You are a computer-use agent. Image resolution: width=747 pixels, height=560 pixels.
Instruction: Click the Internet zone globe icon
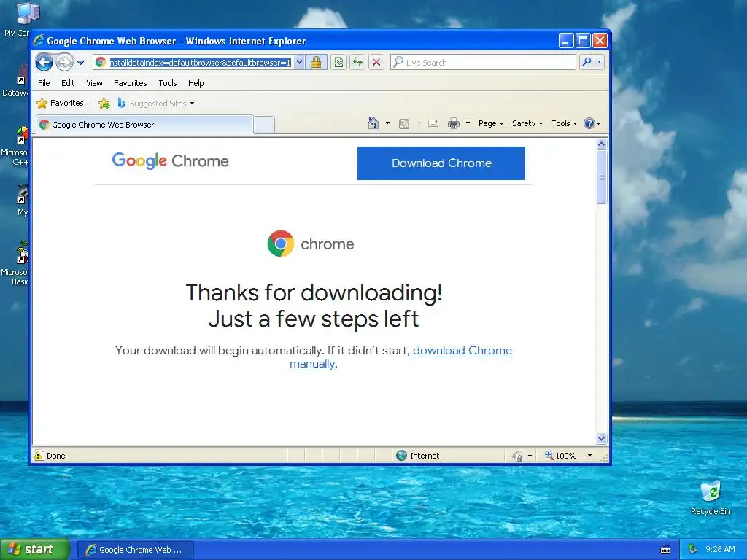click(x=402, y=455)
